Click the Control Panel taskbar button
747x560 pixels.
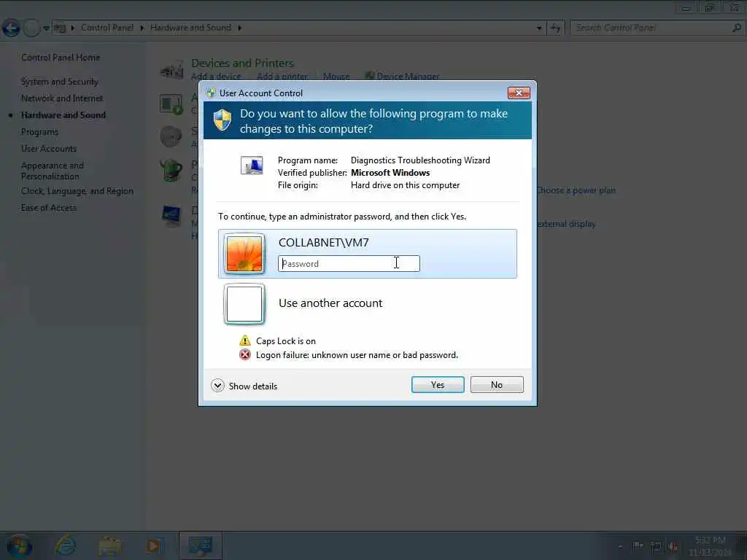(201, 545)
